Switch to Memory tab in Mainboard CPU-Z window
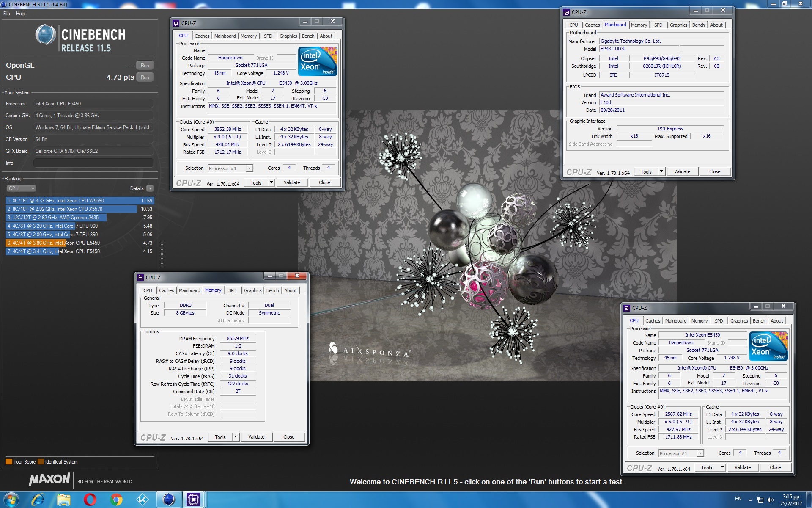Viewport: 812px width, 508px height. click(x=639, y=25)
